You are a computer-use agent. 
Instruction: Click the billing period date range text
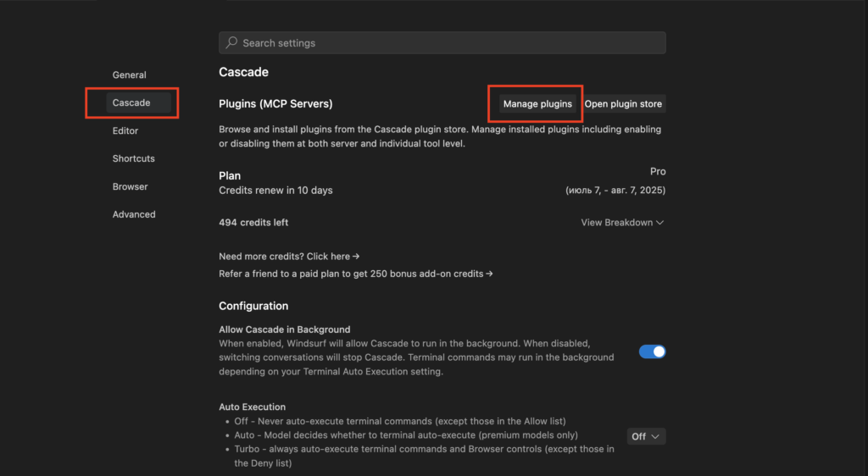click(615, 191)
